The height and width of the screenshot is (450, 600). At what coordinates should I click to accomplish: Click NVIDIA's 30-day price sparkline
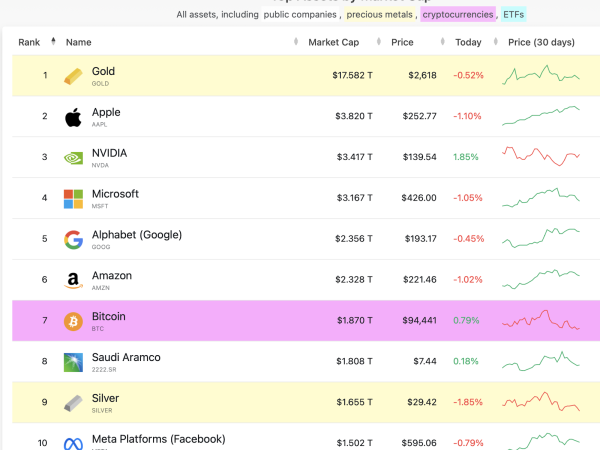coord(541,156)
